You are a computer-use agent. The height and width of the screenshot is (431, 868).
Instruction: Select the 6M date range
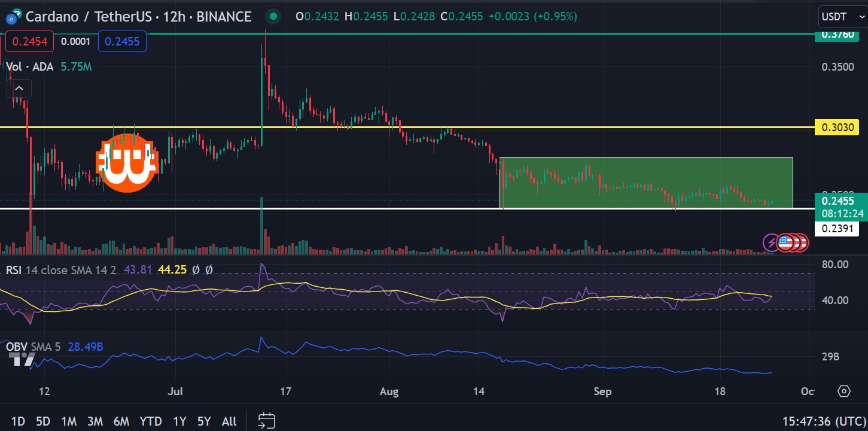click(x=121, y=421)
